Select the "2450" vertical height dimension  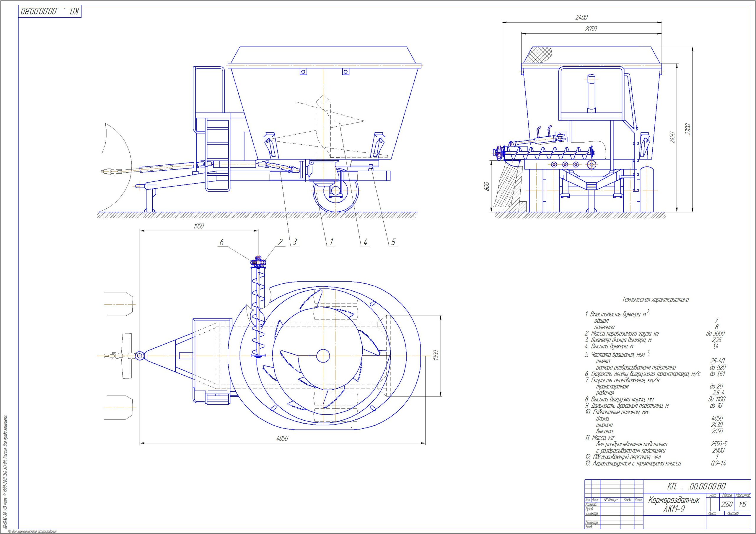(x=672, y=138)
